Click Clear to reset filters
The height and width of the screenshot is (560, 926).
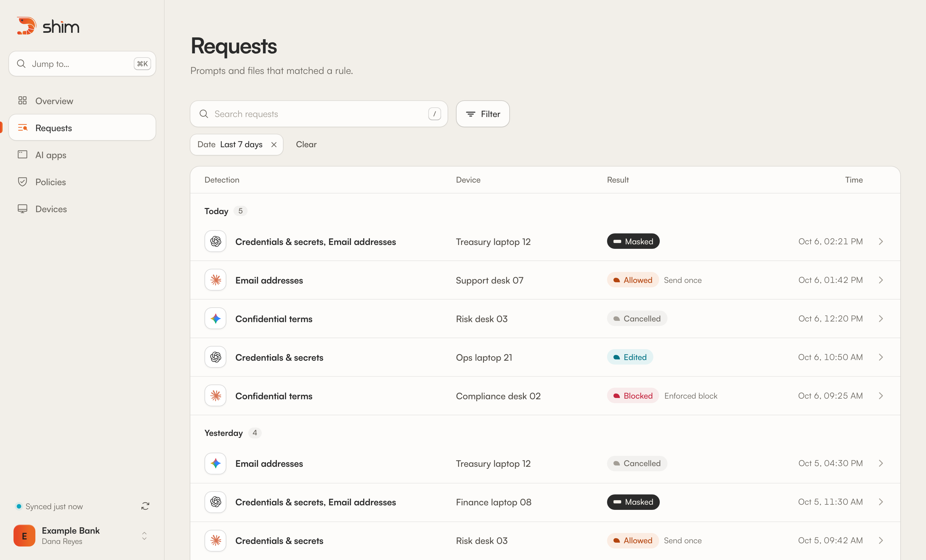point(306,144)
